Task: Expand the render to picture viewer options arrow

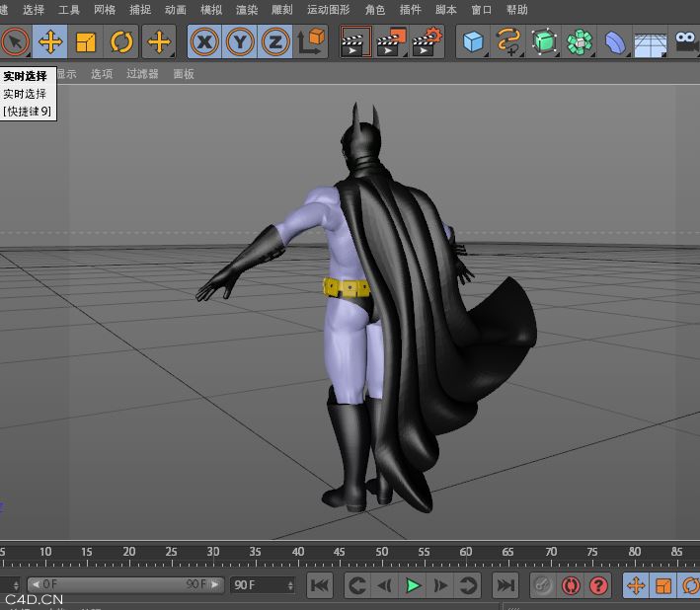Action: coord(406,55)
